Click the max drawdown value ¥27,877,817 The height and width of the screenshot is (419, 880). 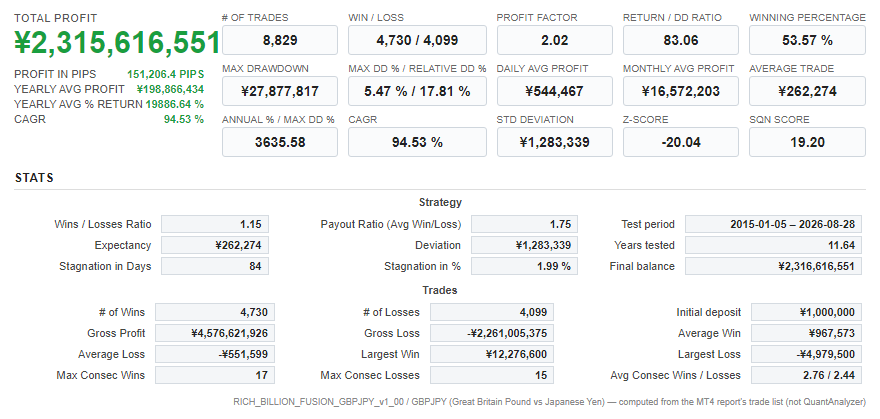pos(280,91)
